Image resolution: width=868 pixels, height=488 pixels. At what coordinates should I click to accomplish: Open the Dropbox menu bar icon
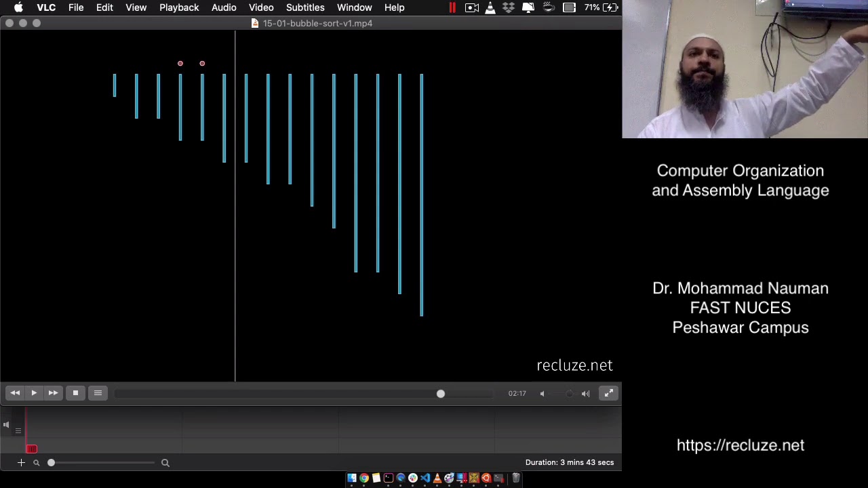[x=509, y=7]
